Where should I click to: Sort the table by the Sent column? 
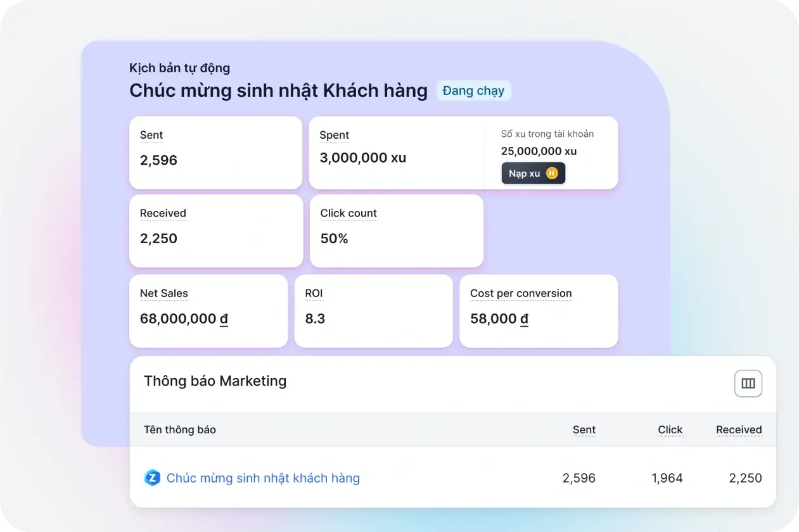(x=584, y=429)
